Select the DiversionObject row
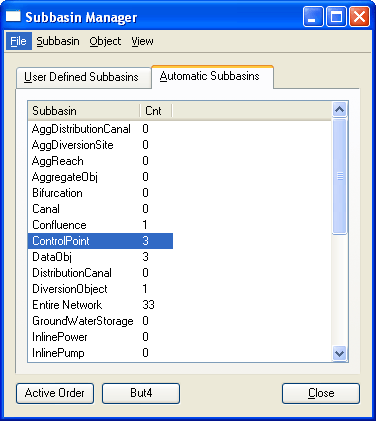376x421 pixels. pyautogui.click(x=100, y=289)
